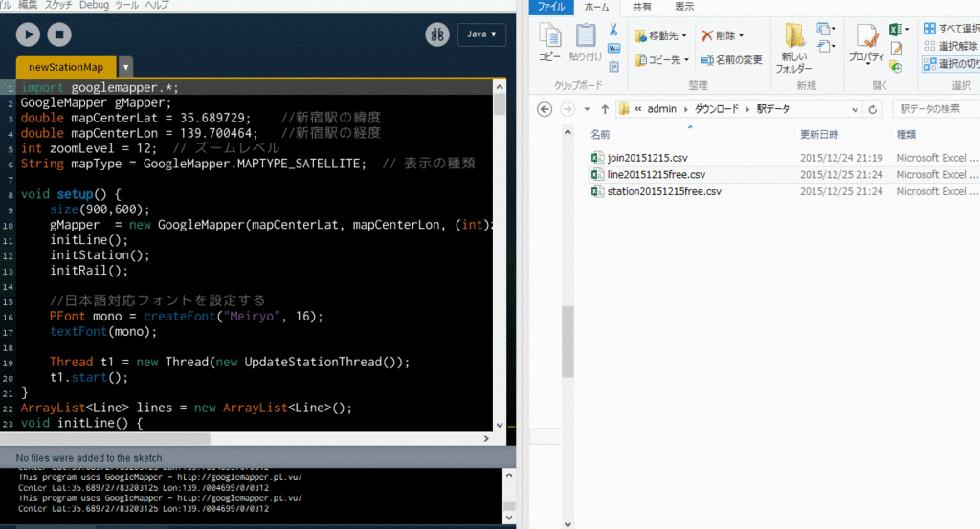Click the copy path icon in clipboard group
Screen dimensions: 980x529
point(613,48)
